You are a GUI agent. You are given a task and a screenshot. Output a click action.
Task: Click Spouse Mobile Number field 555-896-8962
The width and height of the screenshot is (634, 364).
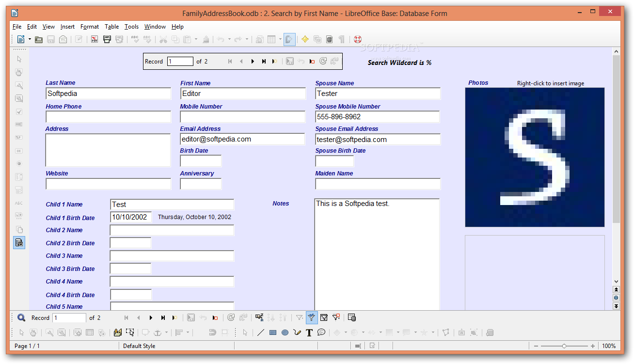(x=378, y=117)
